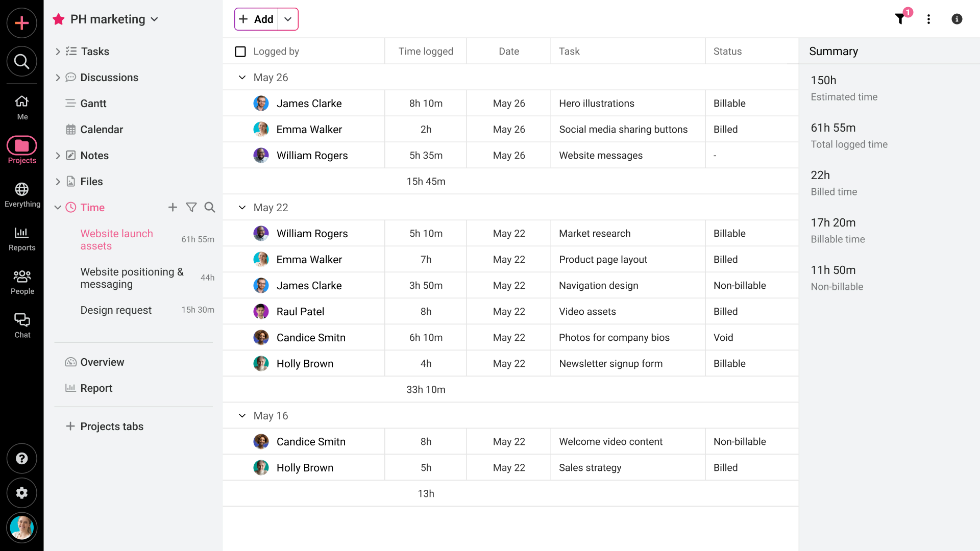Expand the Tasks section
This screenshot has width=980, height=551.
point(58,51)
